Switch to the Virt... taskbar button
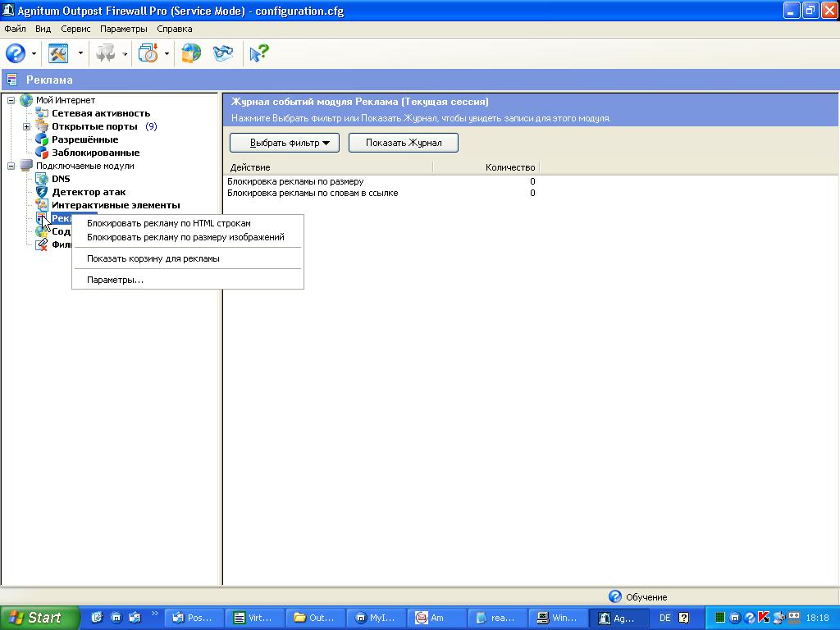 point(255,618)
